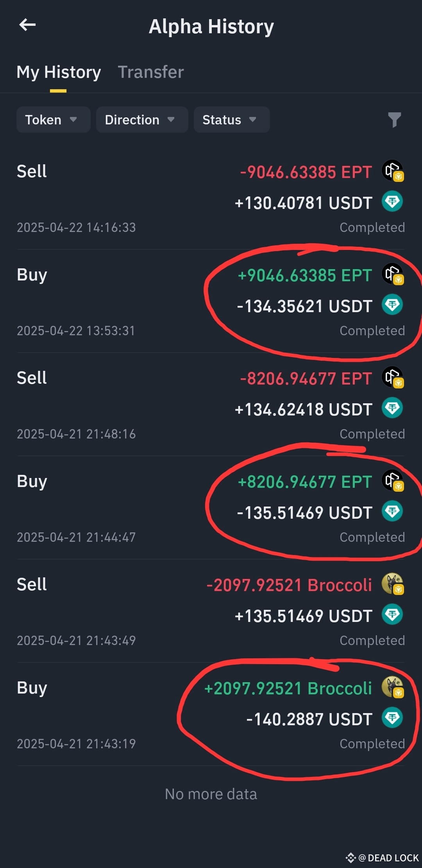
Task: Tap EPT icon next to -8206.94677 EPT
Action: tap(393, 377)
